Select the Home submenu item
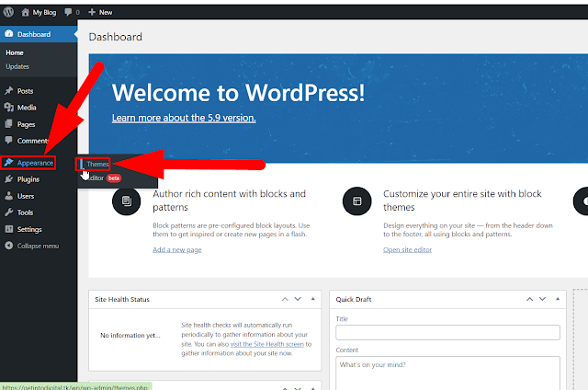This screenshot has width=588, height=390. click(15, 53)
